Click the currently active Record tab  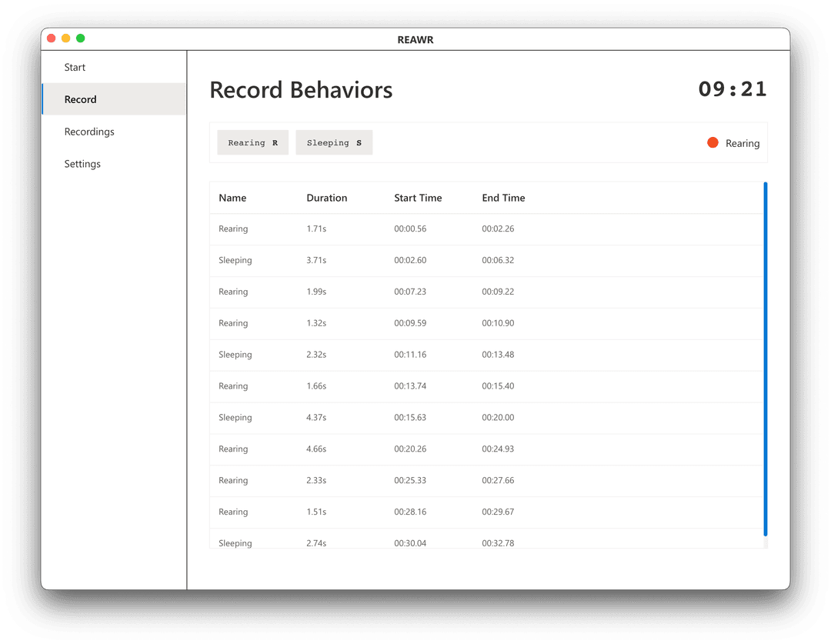(x=80, y=99)
